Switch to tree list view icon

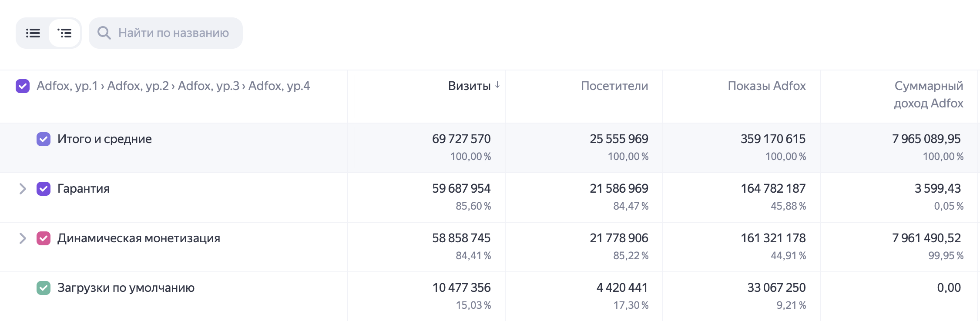point(64,33)
